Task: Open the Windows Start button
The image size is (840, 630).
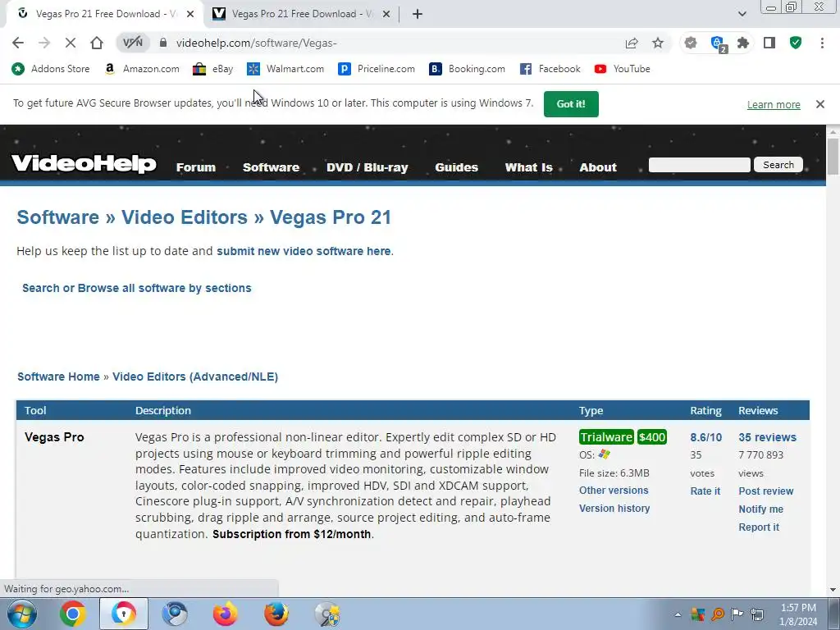Action: coord(22,614)
